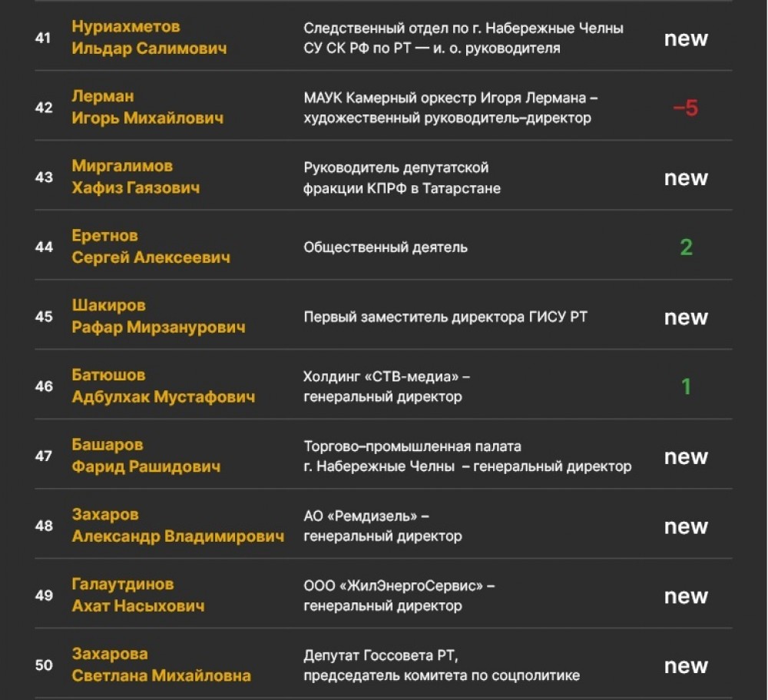Viewport: 768px width, 700px height.
Task: Select Миргалимов Хафиз Гаязович entry name
Action: tap(135, 177)
